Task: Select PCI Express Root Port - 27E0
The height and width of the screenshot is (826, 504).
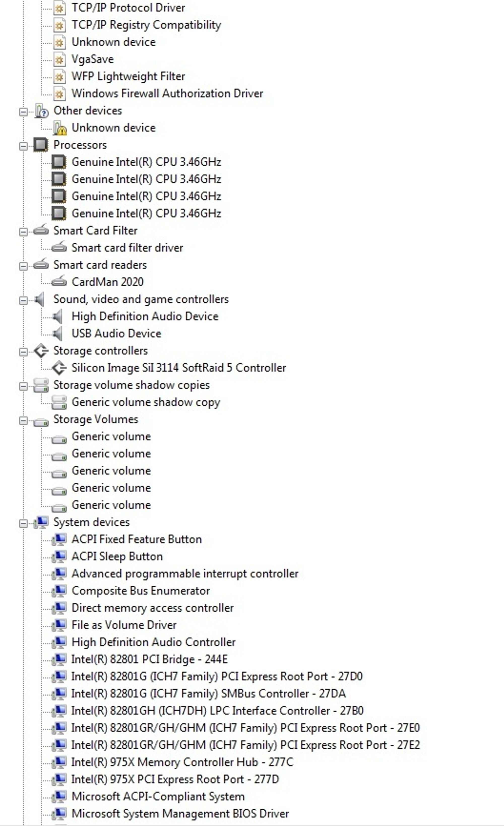Action: [x=245, y=728]
